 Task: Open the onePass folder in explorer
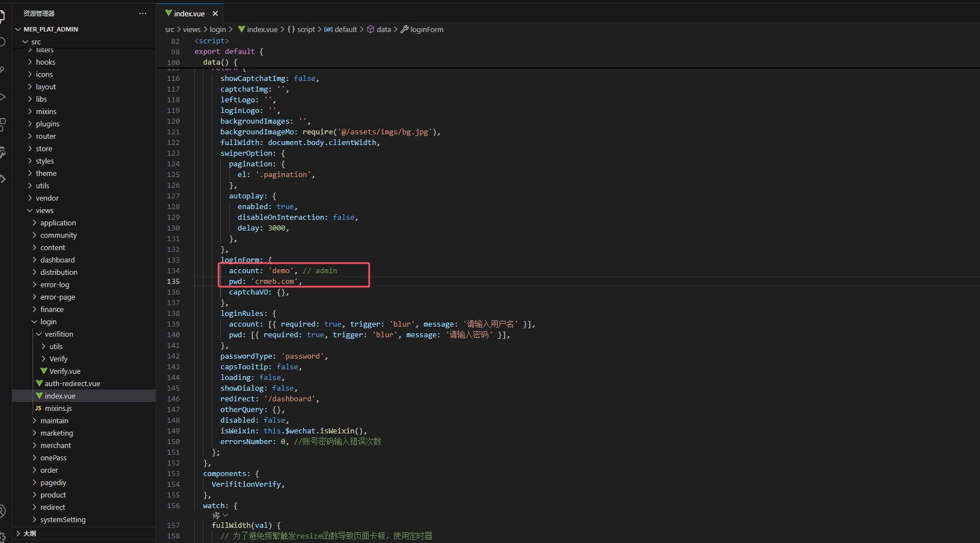53,458
